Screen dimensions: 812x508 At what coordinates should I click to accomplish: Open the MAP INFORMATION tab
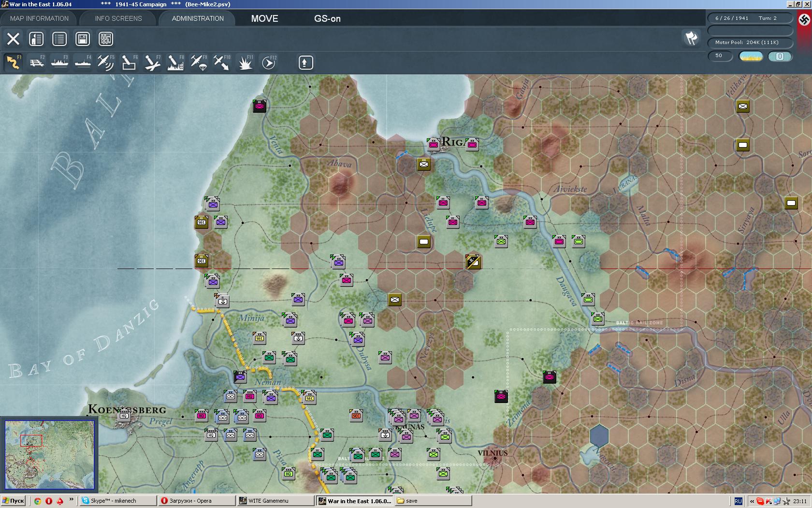point(40,18)
